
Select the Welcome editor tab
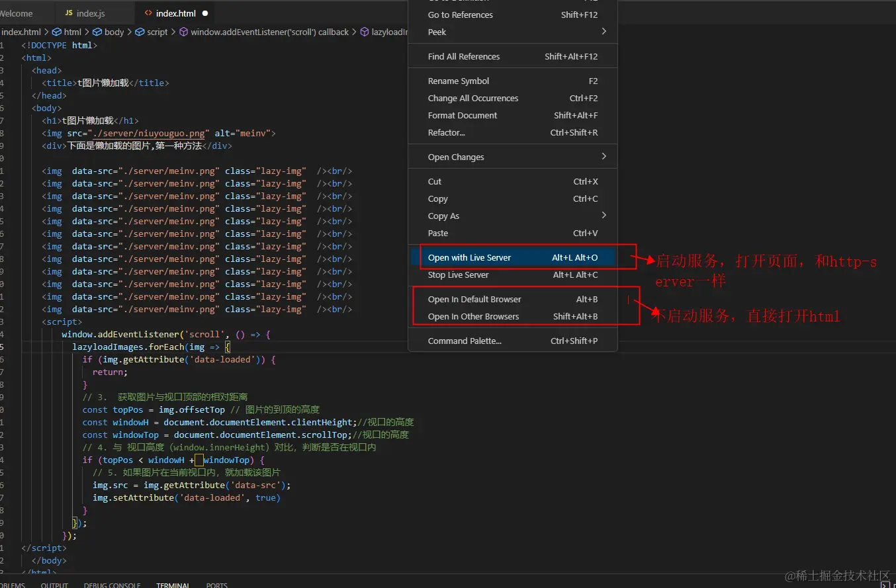pos(17,13)
